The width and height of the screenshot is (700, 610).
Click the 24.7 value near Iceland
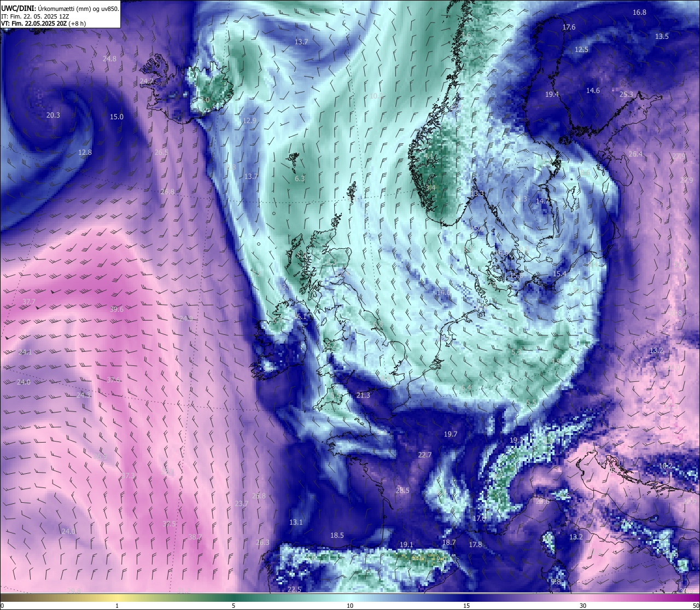[147, 81]
